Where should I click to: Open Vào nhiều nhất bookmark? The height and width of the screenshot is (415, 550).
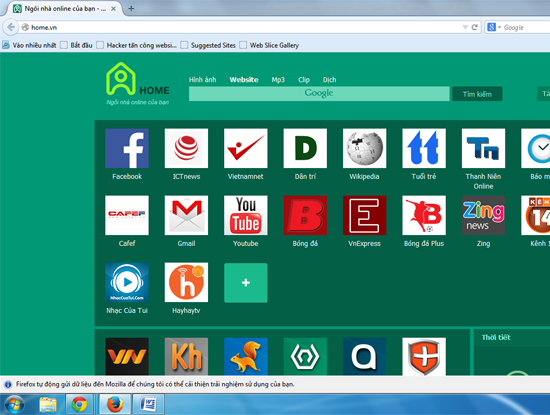click(29, 45)
